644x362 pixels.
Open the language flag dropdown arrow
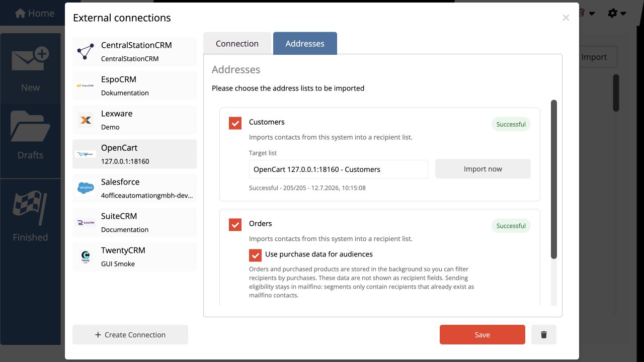pos(592,14)
